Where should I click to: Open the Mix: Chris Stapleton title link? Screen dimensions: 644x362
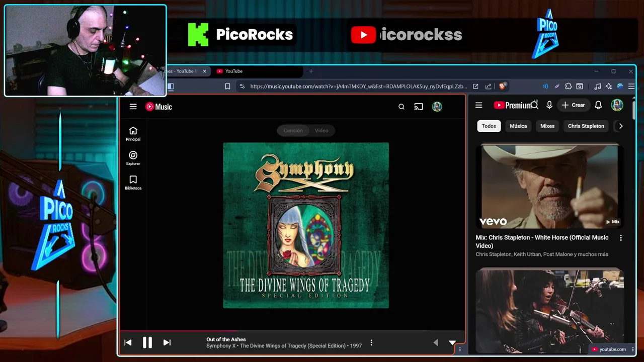(x=542, y=241)
